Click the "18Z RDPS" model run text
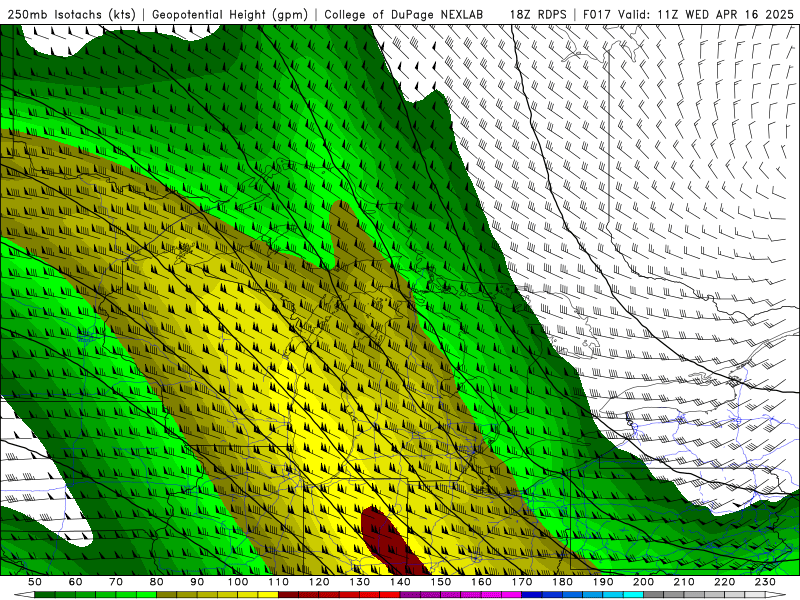Viewport: 800px width, 600px height. [x=538, y=14]
